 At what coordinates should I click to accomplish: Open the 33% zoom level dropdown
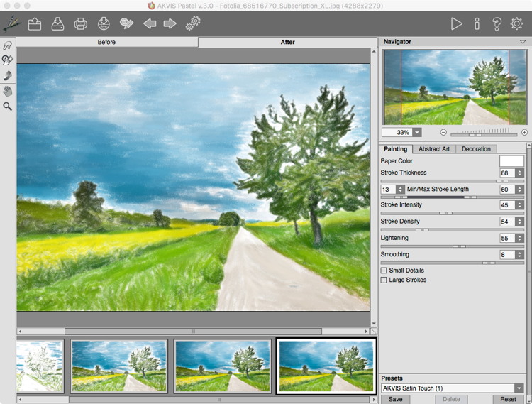tap(417, 132)
